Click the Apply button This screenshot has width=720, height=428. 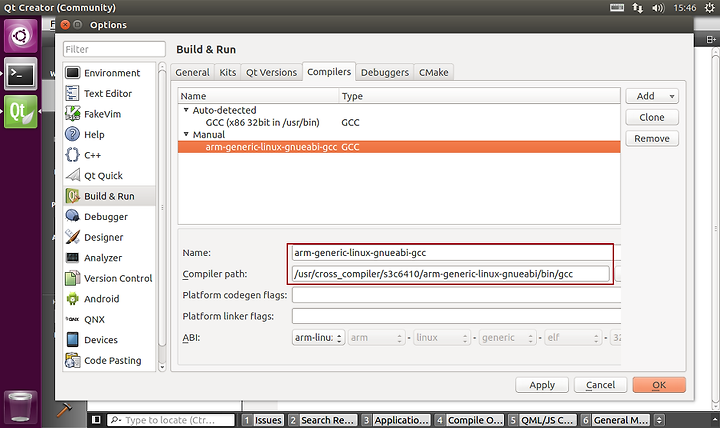pyautogui.click(x=542, y=385)
